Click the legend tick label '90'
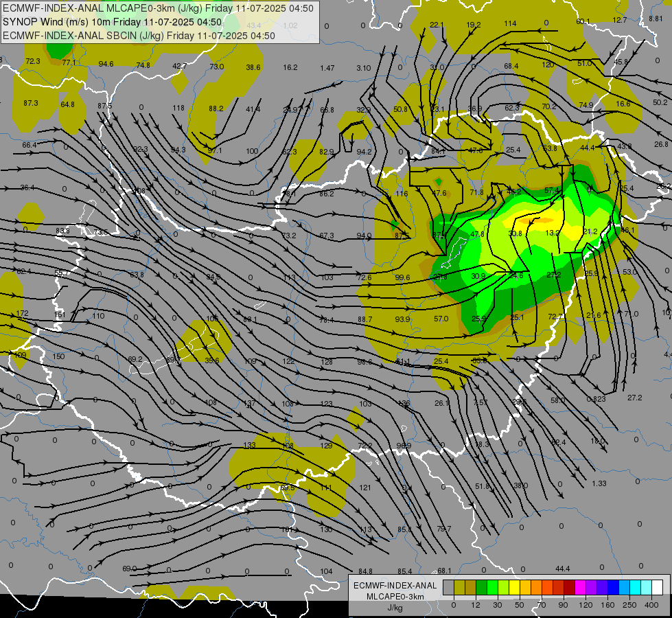Screen dimensions: 672x618 [x=563, y=605]
